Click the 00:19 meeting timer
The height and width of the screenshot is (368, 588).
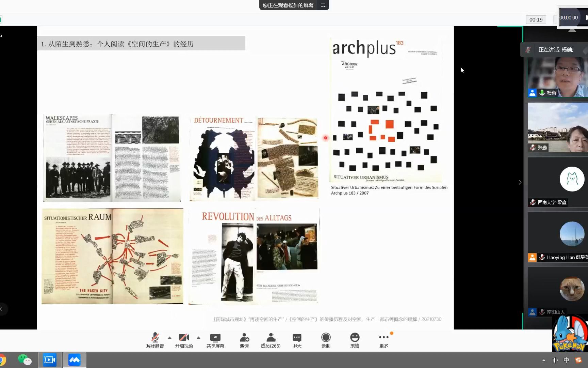[536, 19]
